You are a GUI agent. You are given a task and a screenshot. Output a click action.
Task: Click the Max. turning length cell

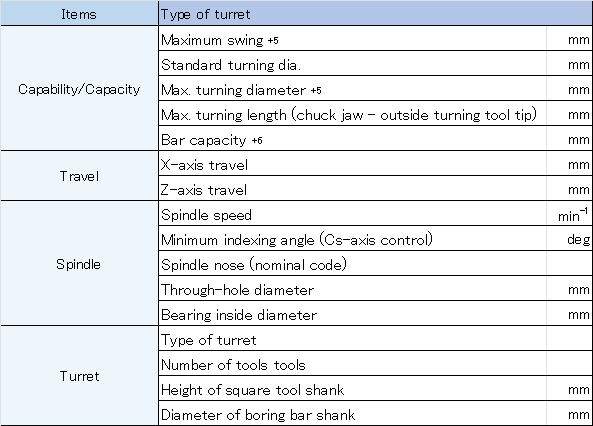pyautogui.click(x=352, y=113)
